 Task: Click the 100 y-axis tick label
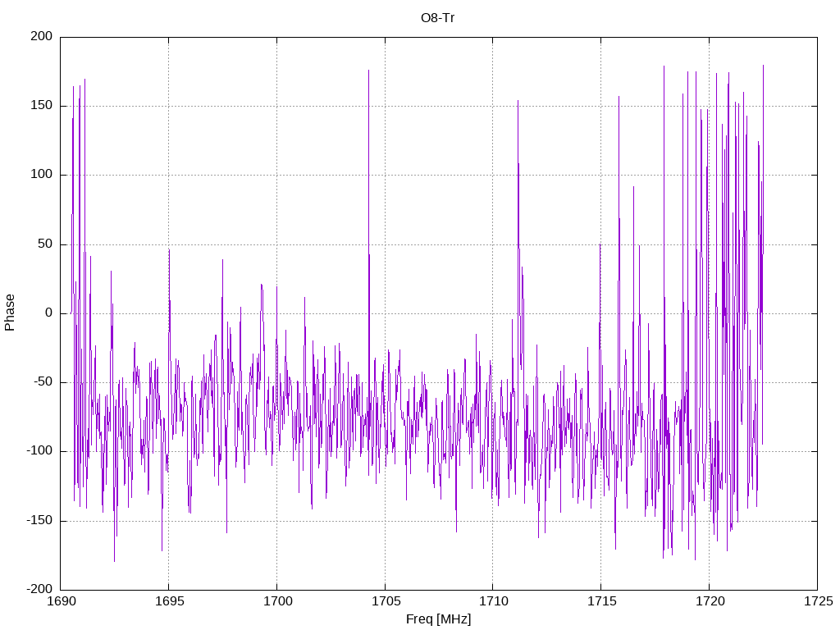[42, 175]
